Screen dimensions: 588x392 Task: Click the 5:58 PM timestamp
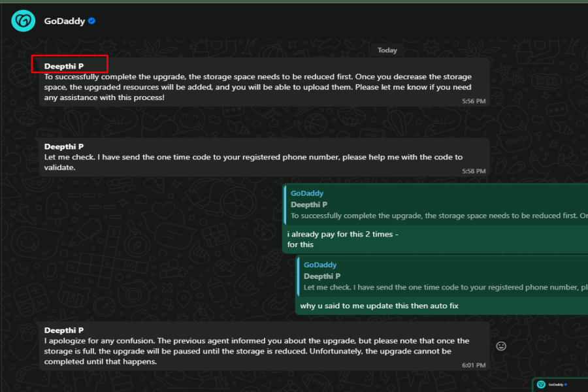click(x=474, y=171)
